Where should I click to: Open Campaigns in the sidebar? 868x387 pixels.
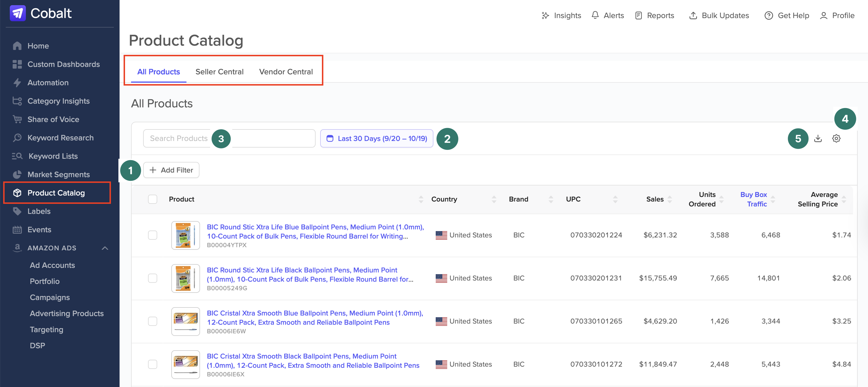[50, 297]
